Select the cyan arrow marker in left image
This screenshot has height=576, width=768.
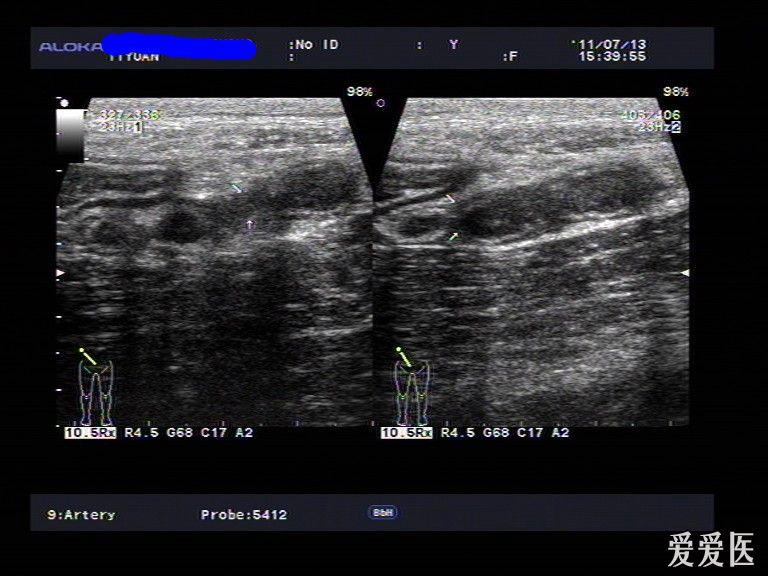[236, 187]
